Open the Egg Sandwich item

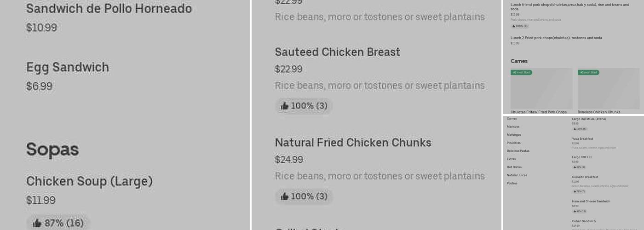68,68
